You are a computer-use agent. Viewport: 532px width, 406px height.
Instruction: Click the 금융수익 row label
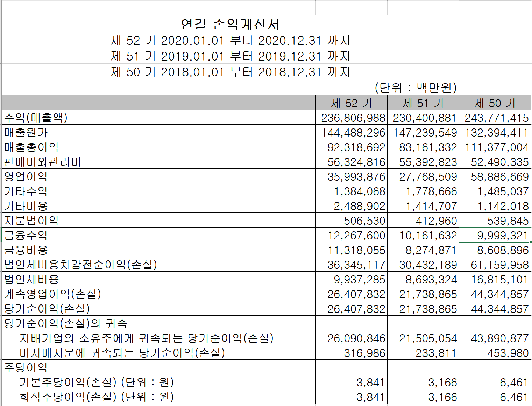[x=26, y=235]
